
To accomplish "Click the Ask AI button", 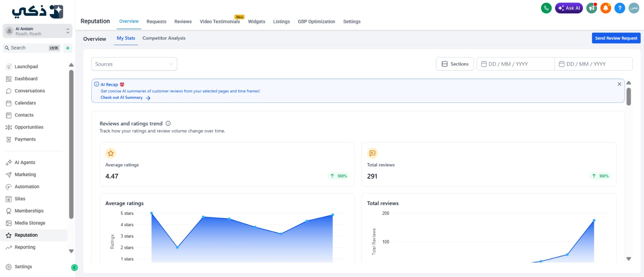I will pos(569,8).
